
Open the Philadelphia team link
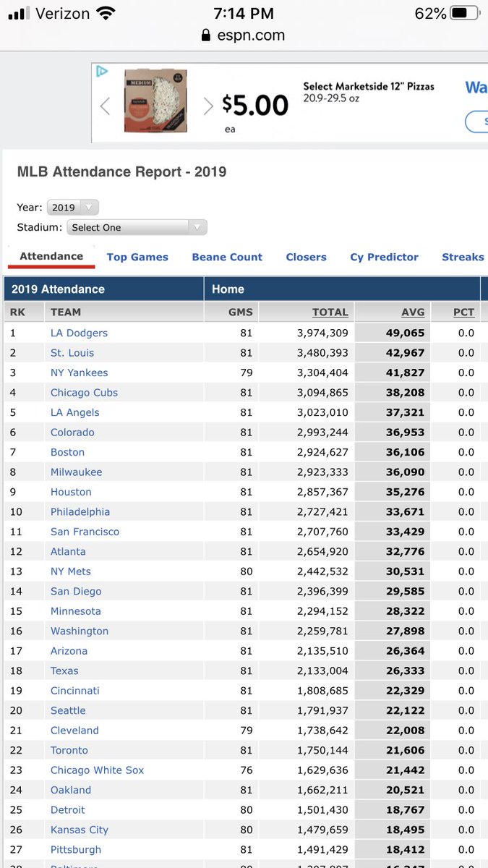pyautogui.click(x=80, y=512)
